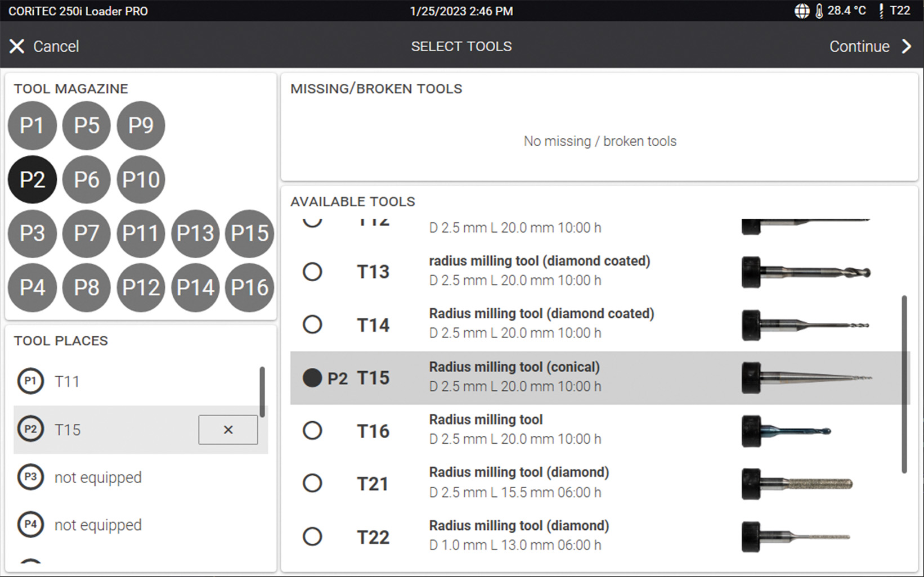
Task: Remove T15 from place P2
Action: [x=228, y=430]
